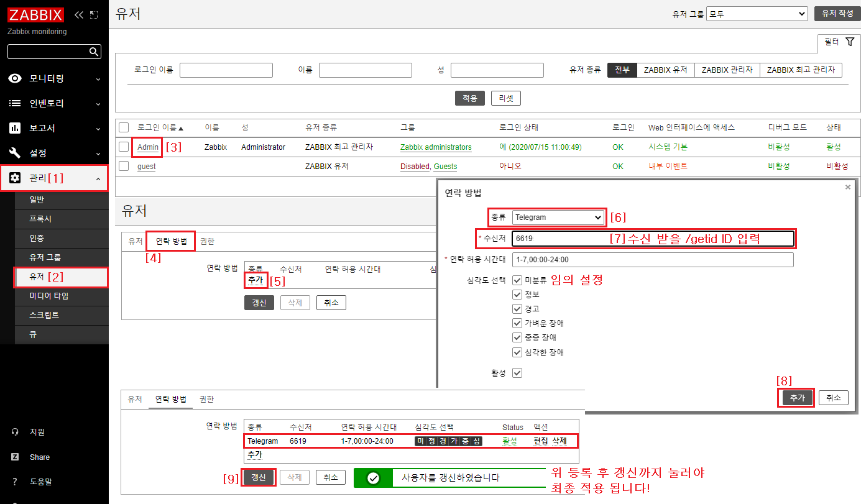Click the 연락 허용 시간대 input field

tap(653, 260)
